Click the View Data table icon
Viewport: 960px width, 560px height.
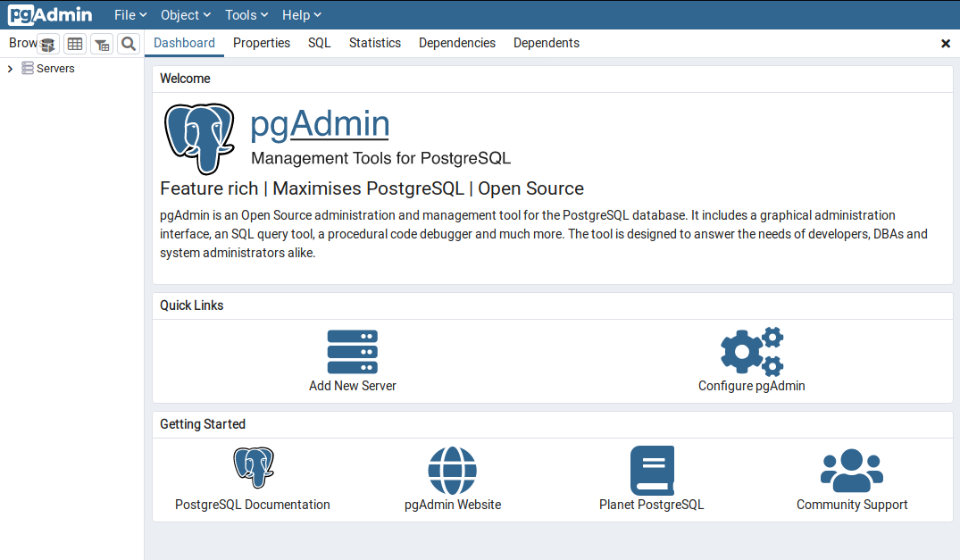(75, 44)
